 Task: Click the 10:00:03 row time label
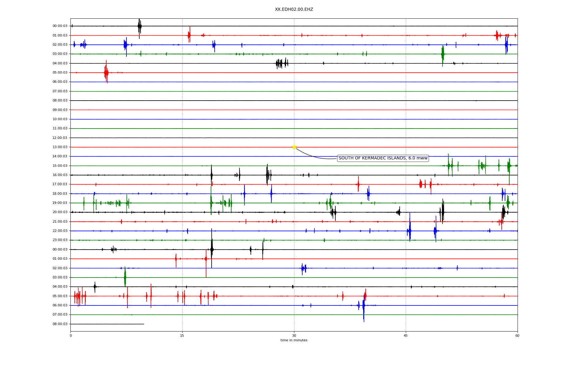60,119
